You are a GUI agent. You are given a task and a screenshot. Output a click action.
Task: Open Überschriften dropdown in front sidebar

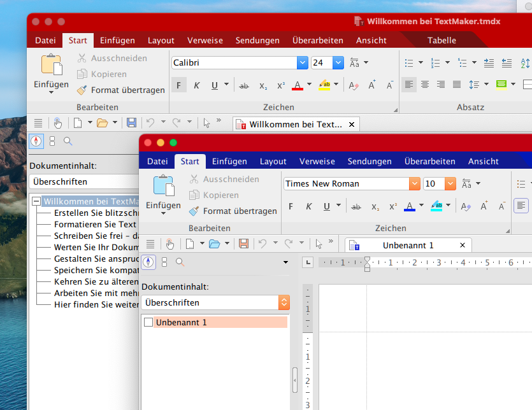(x=284, y=302)
